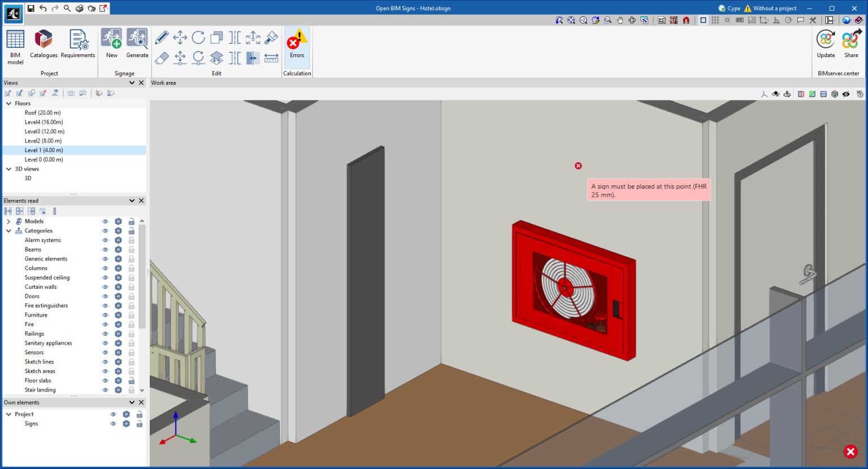Select the Eraser edit tool
Screen dimensions: 868x469
161,58
